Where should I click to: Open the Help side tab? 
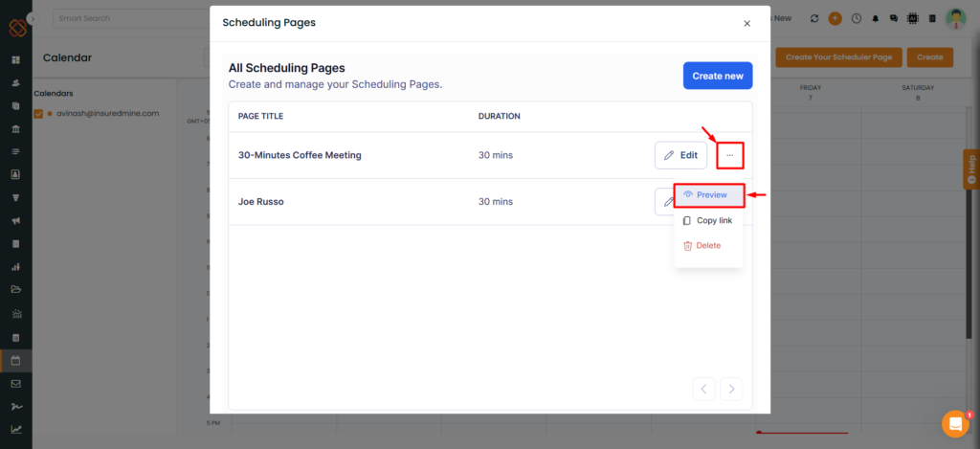[x=971, y=168]
